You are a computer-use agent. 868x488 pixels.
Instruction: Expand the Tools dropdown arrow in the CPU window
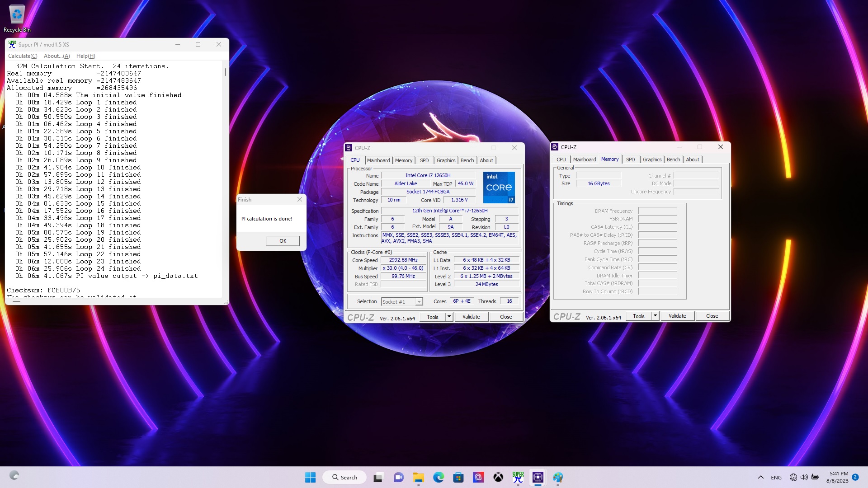point(449,317)
